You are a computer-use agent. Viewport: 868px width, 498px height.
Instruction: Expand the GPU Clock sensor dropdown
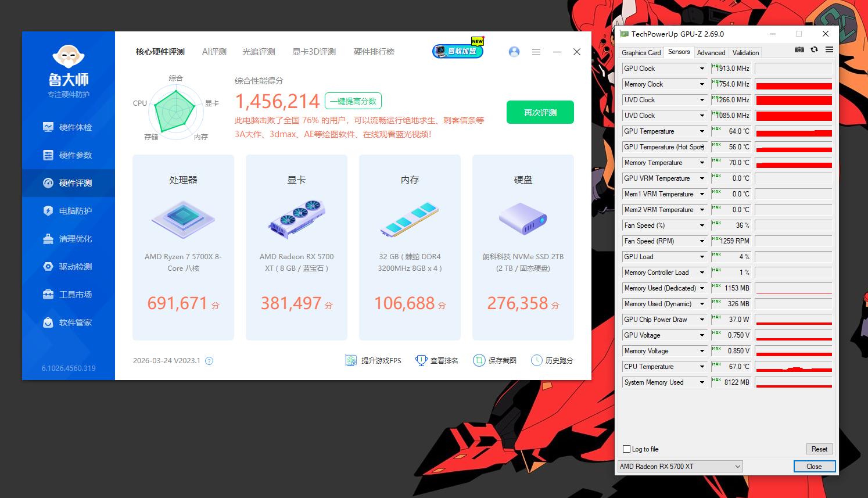pos(702,69)
